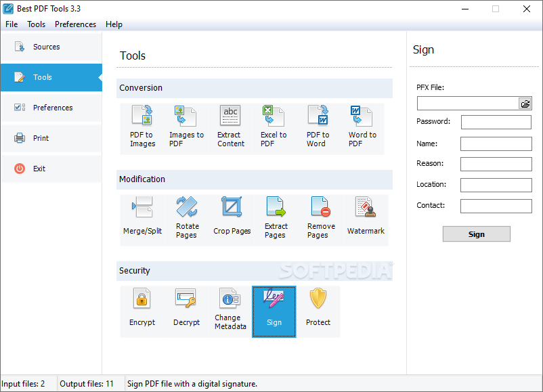Click the Security section header
This screenshot has height=392, width=543.
pyautogui.click(x=255, y=271)
